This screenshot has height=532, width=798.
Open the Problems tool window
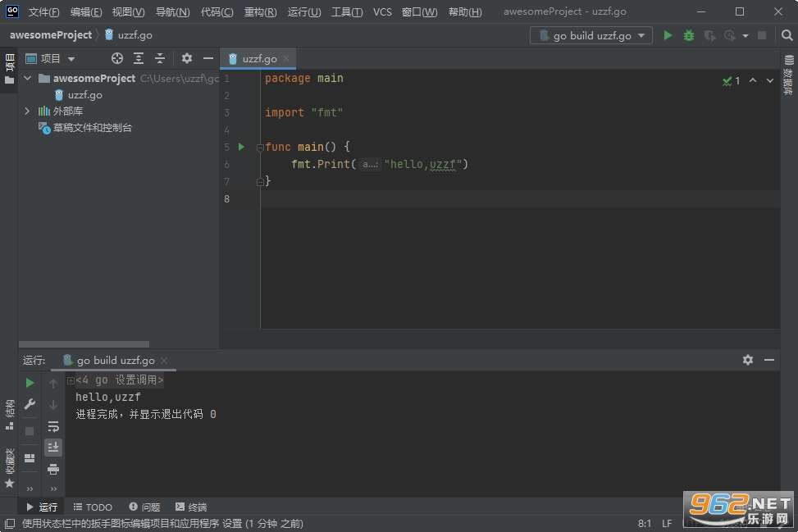pyautogui.click(x=144, y=507)
